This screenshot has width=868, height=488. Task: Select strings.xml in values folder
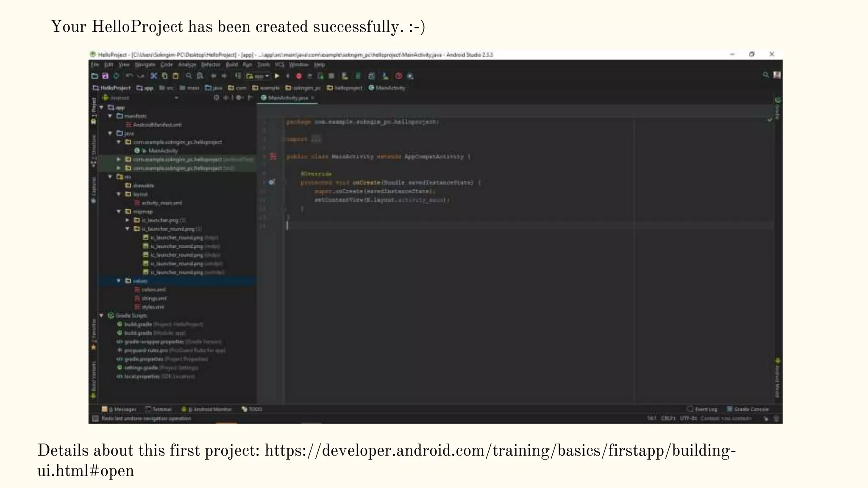tap(150, 298)
